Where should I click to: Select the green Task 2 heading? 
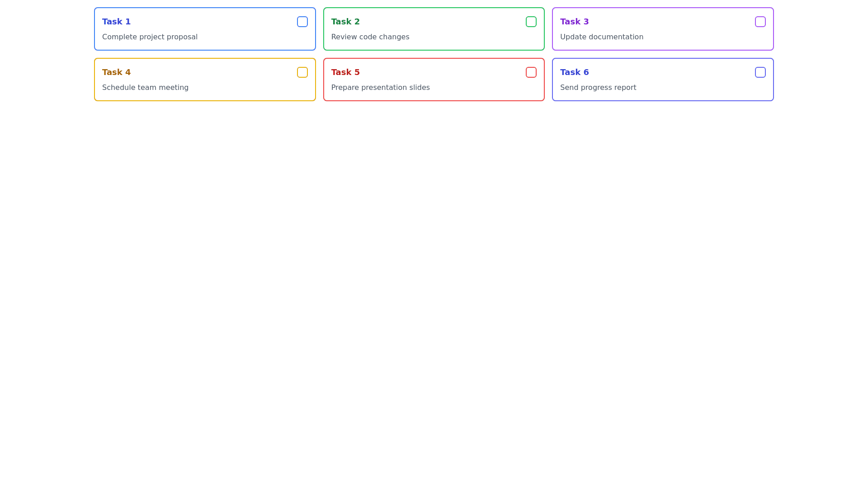pyautogui.click(x=345, y=22)
